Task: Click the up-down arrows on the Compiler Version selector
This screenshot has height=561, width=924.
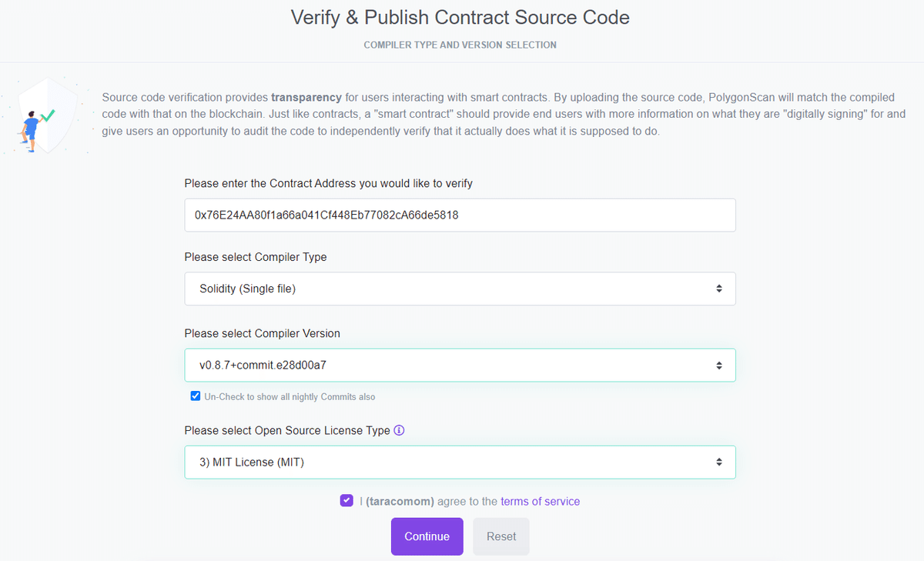Action: [718, 366]
